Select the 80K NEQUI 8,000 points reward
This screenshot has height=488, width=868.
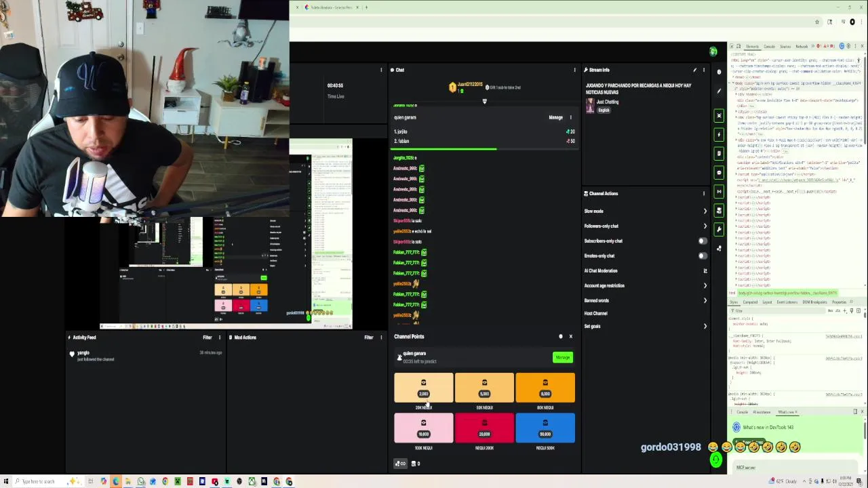pyautogui.click(x=545, y=388)
